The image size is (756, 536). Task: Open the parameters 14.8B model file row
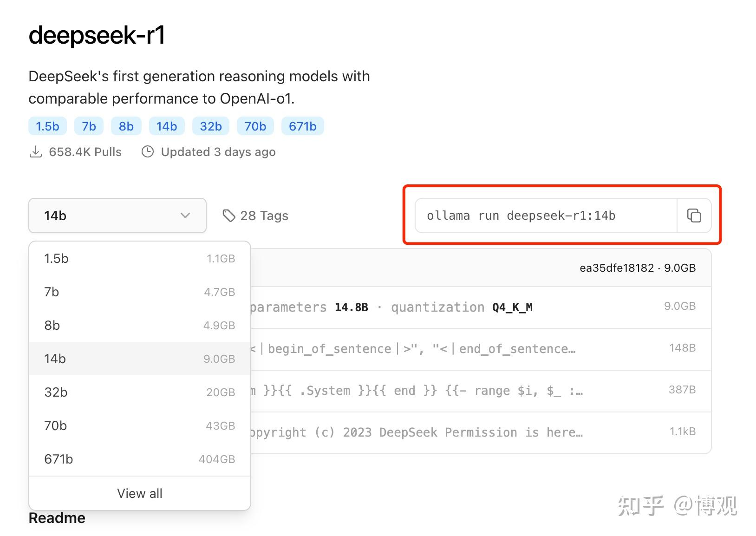464,307
